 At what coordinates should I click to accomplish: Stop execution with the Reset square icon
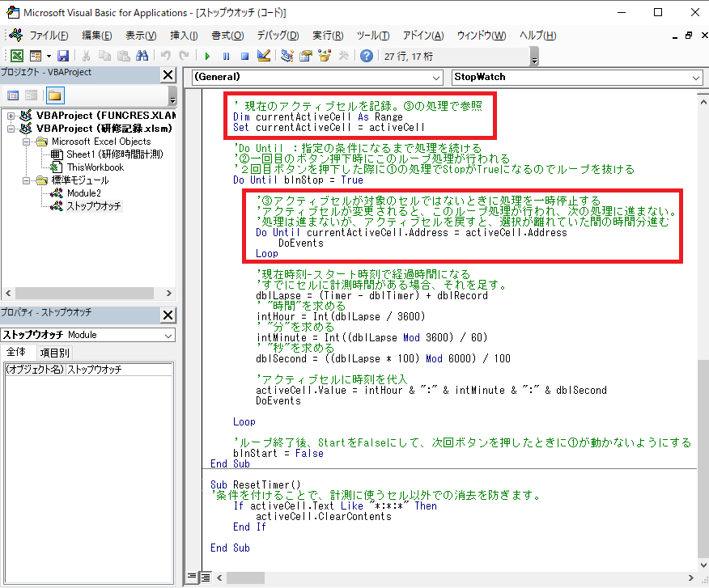[x=244, y=56]
